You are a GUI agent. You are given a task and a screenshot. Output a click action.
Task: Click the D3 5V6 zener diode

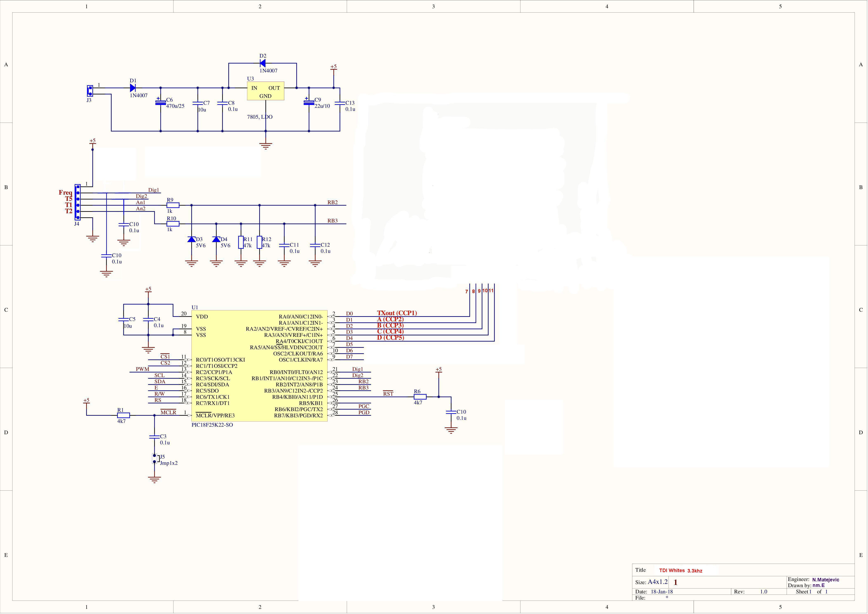[192, 239]
